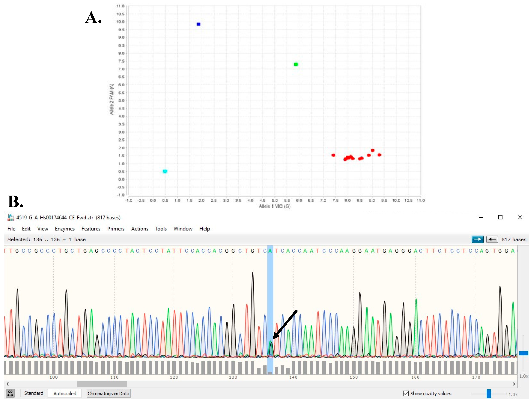
Task: Click the scroll right arrow of horizontal scrollbar
Action: tap(514, 384)
